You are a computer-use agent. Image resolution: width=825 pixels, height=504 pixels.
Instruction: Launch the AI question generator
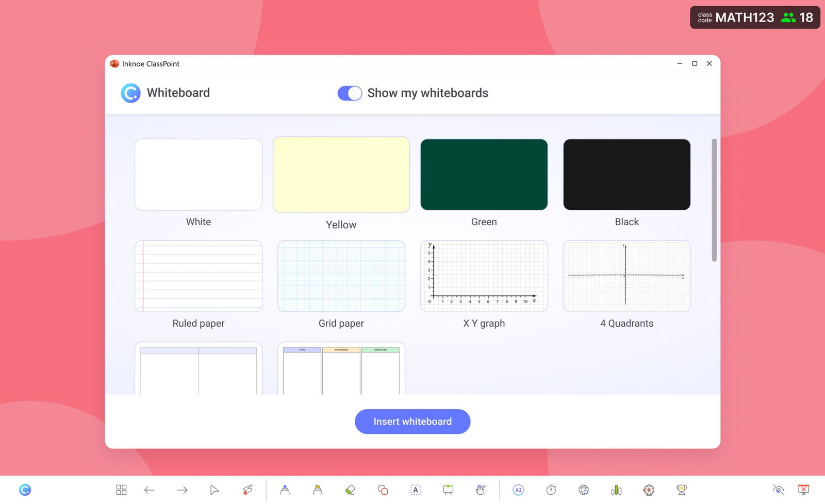(518, 490)
